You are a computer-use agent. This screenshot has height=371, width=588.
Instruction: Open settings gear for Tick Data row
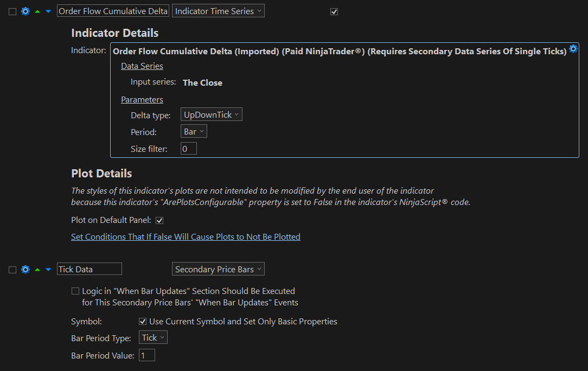coord(25,270)
